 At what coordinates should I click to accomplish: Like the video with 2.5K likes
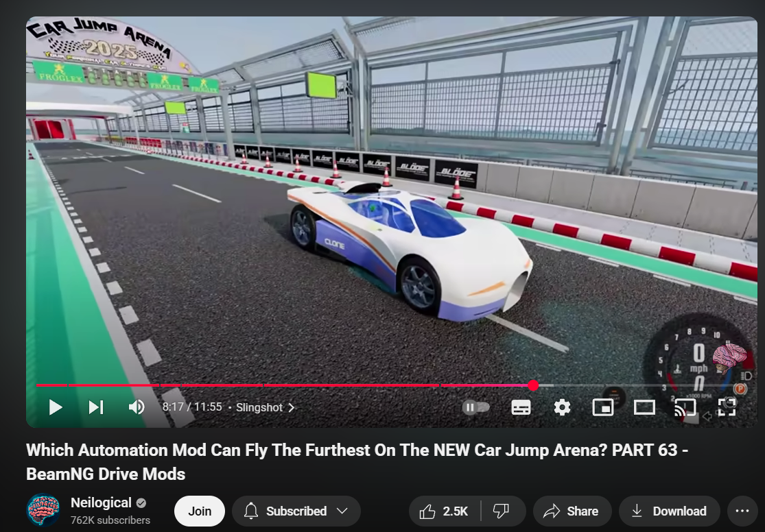coord(444,511)
